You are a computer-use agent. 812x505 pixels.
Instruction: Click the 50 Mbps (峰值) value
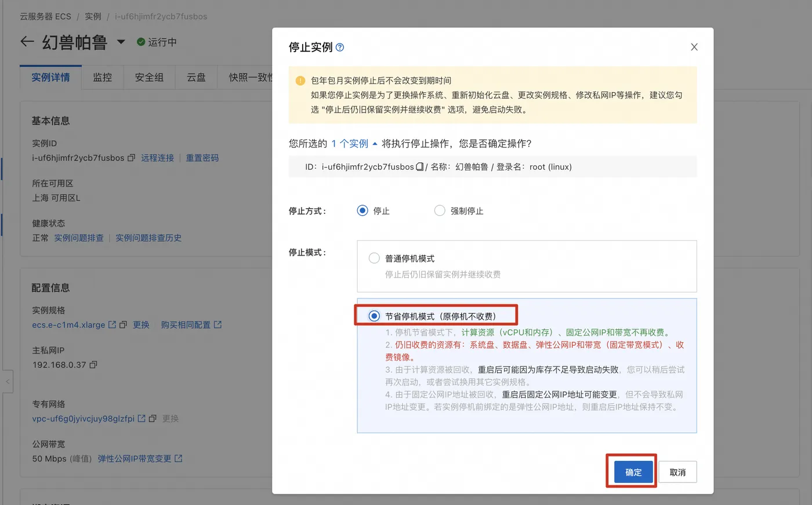coord(62,459)
